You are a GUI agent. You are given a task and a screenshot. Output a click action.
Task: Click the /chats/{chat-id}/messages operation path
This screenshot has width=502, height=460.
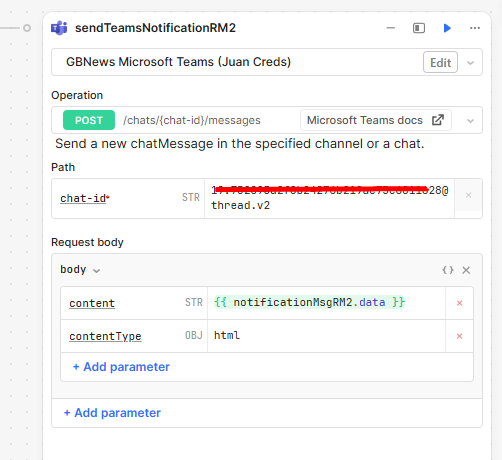pos(192,120)
